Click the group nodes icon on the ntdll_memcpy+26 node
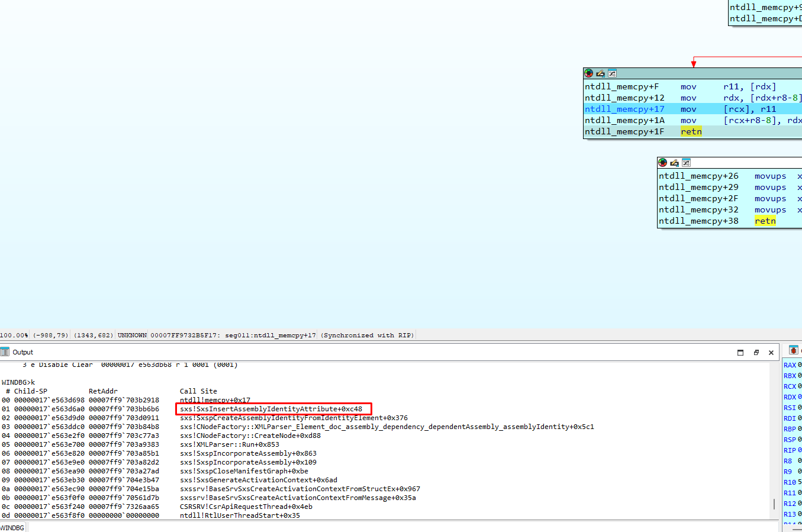This screenshot has width=802, height=532. (686, 163)
